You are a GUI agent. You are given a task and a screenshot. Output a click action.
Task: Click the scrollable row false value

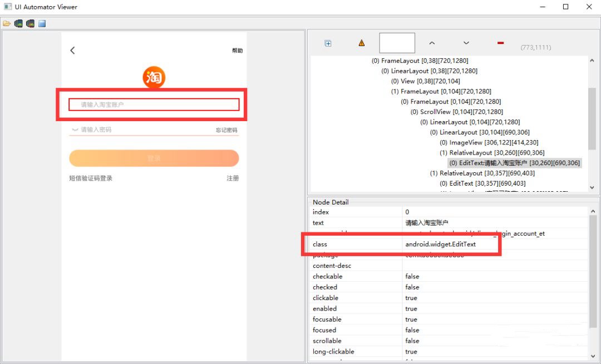[412, 341]
